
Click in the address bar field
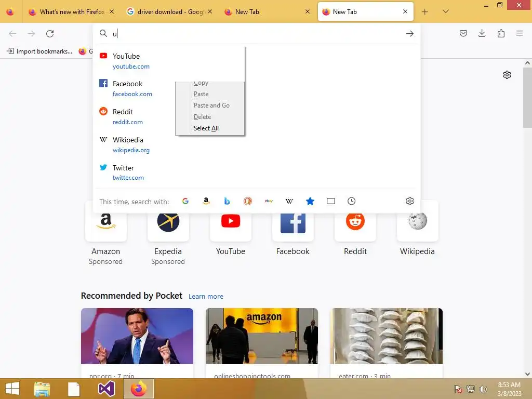point(257,34)
